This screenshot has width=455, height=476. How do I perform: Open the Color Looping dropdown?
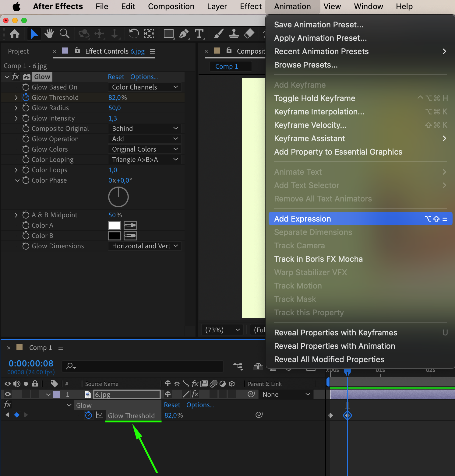click(145, 159)
